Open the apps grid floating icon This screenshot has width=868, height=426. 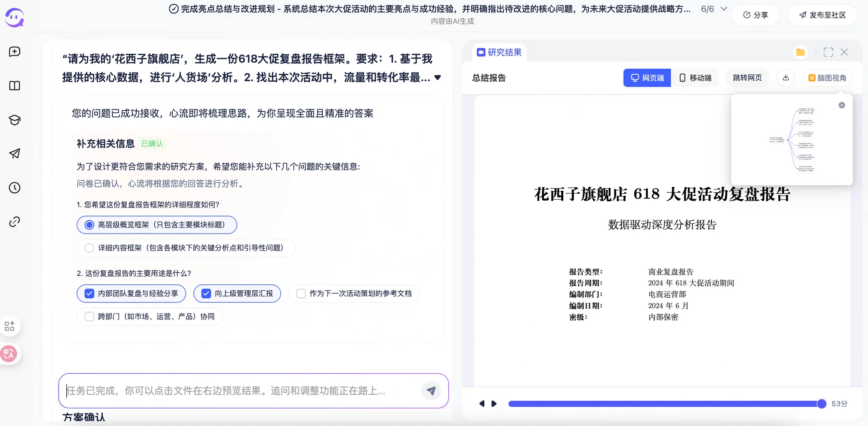point(9,326)
